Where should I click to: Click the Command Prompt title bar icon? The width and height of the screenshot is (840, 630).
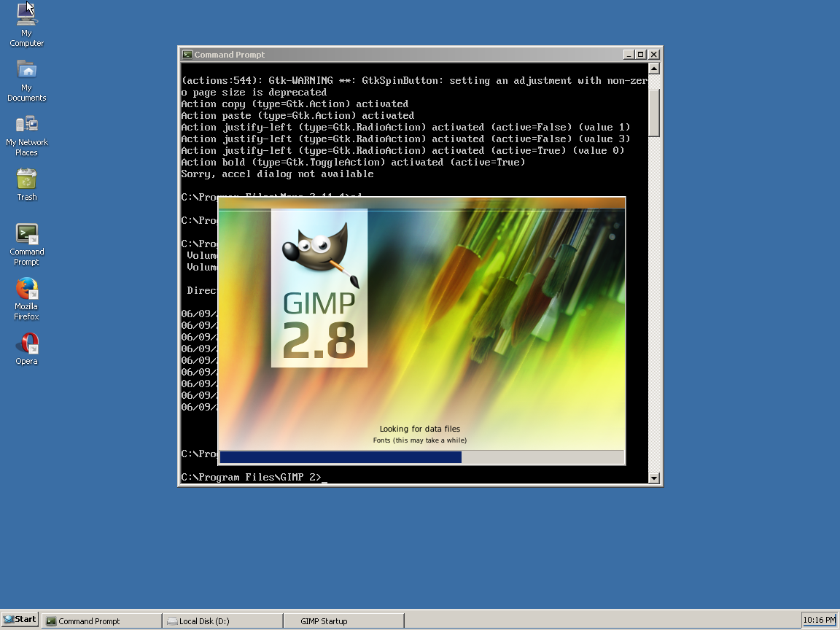pyautogui.click(x=187, y=55)
